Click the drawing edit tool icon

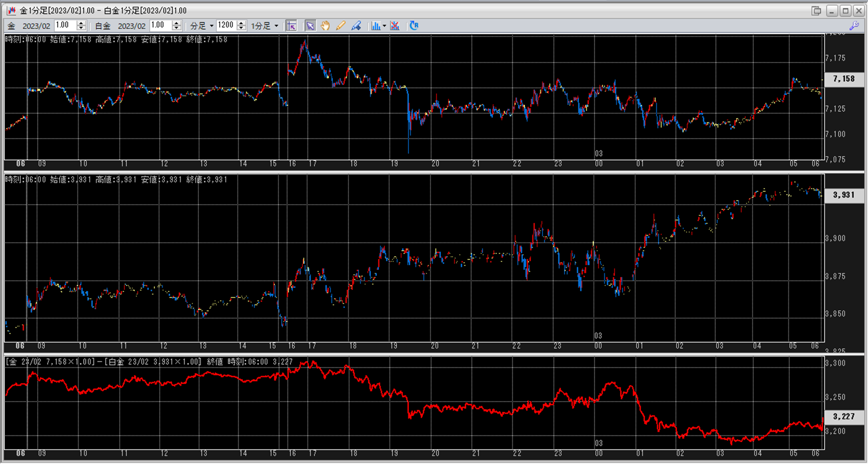coord(356,26)
